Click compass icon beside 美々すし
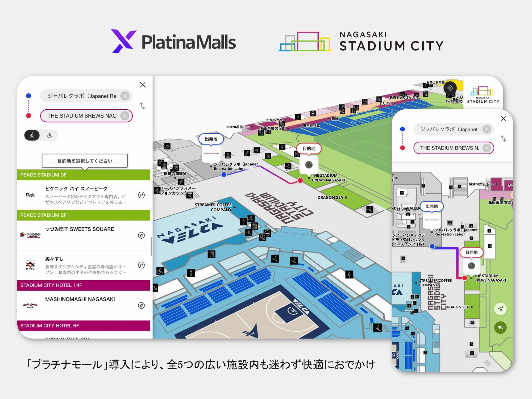This screenshot has width=532, height=399. click(x=141, y=265)
